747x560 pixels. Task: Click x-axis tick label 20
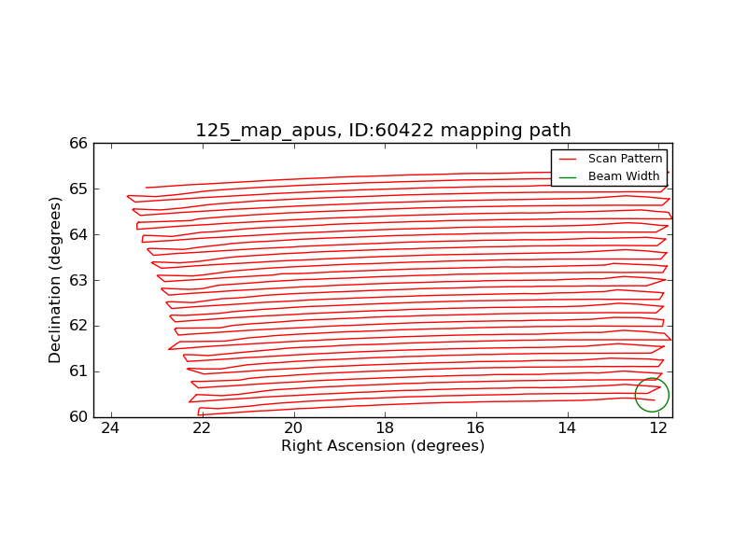pyautogui.click(x=293, y=428)
